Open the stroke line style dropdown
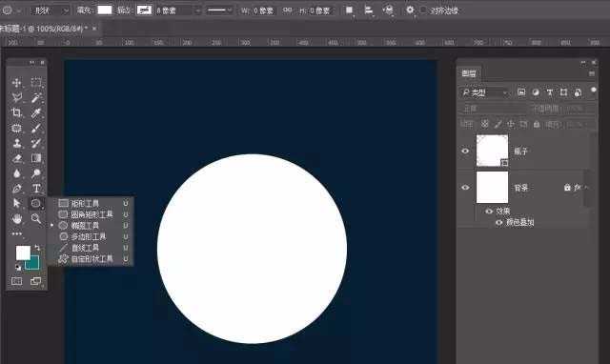Image resolution: width=610 pixels, height=364 pixels. point(219,10)
